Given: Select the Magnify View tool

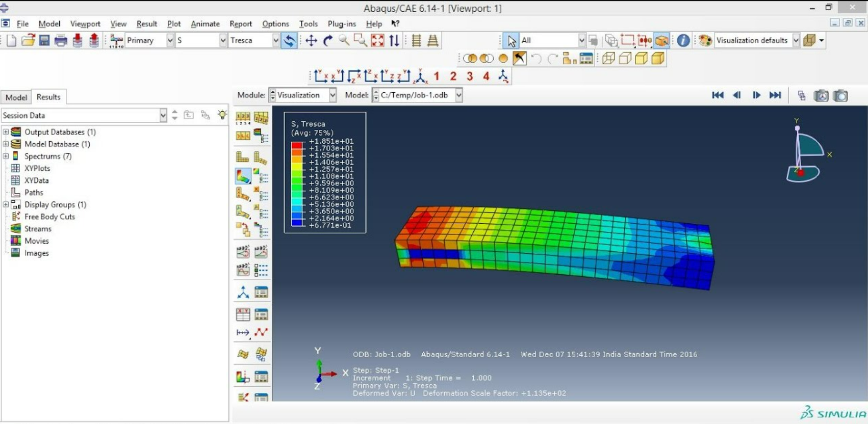Looking at the screenshot, I should tap(344, 40).
